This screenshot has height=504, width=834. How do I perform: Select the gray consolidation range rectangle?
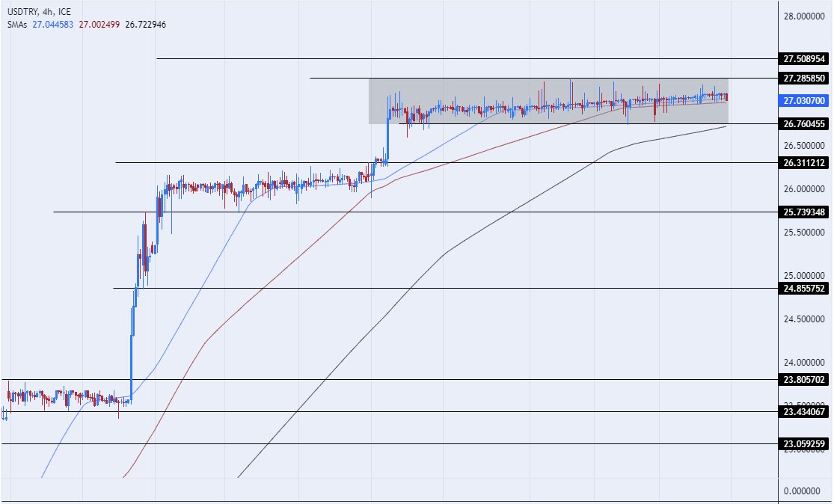coord(548,101)
